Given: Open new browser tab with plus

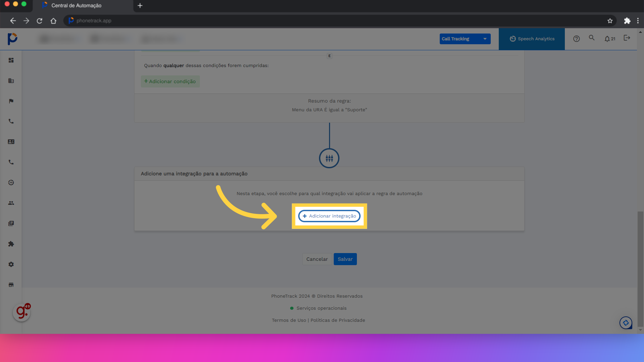Looking at the screenshot, I should coord(140,6).
